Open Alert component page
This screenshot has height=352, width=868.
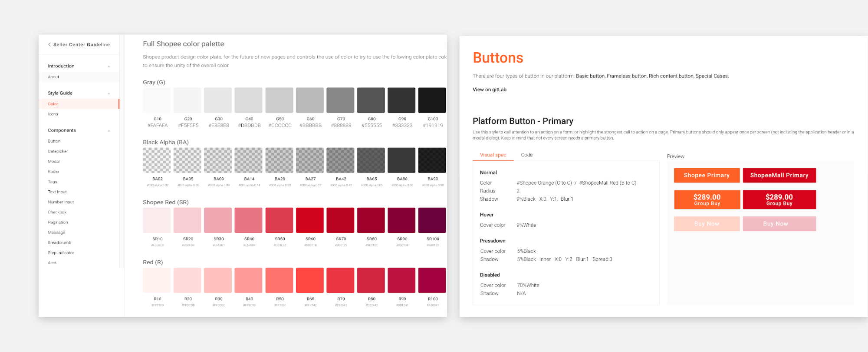pos(52,263)
